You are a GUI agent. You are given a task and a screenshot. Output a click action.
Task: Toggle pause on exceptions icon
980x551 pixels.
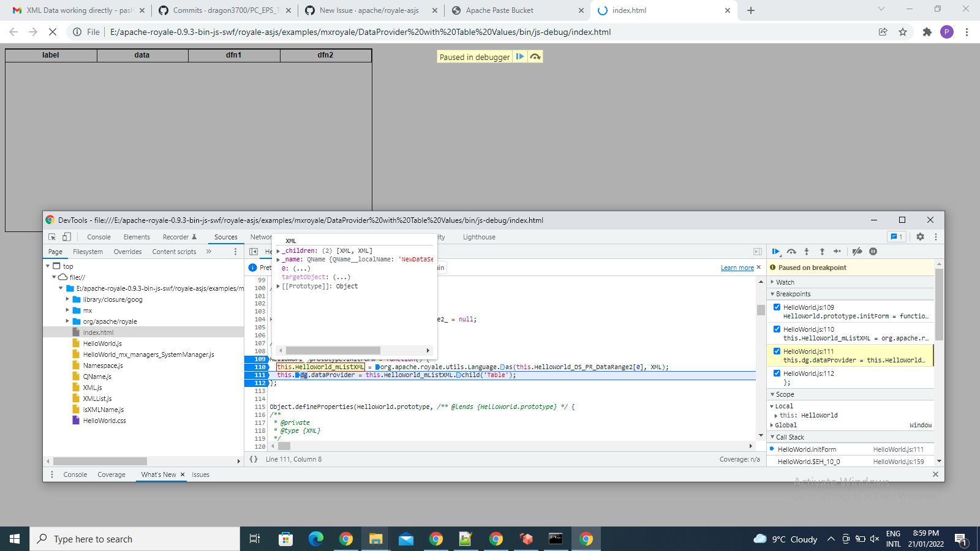[x=873, y=252]
